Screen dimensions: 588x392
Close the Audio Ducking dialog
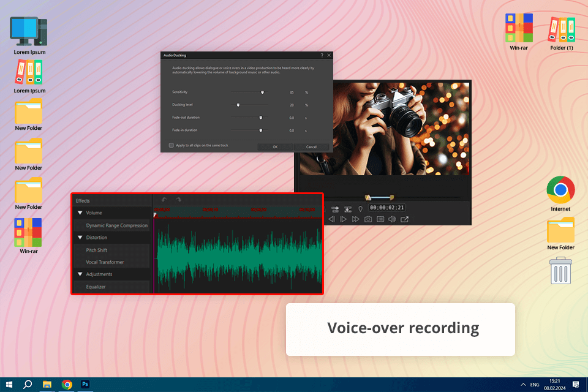(329, 55)
